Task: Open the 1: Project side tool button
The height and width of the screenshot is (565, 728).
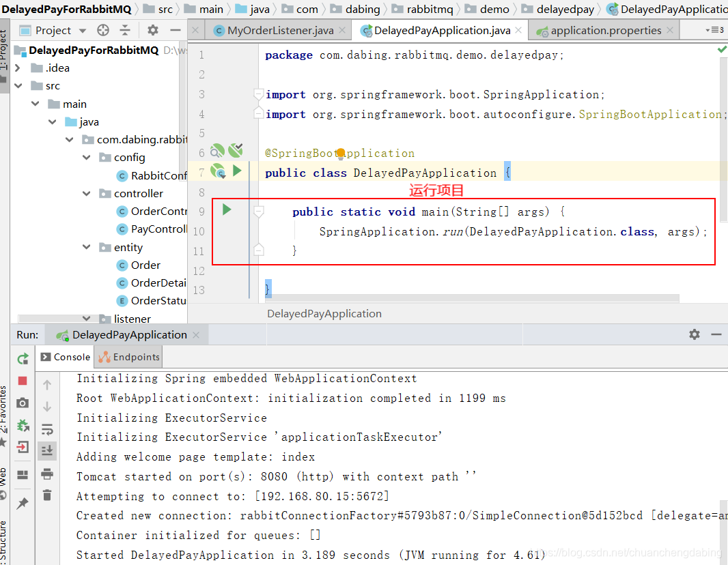Action: [3, 55]
